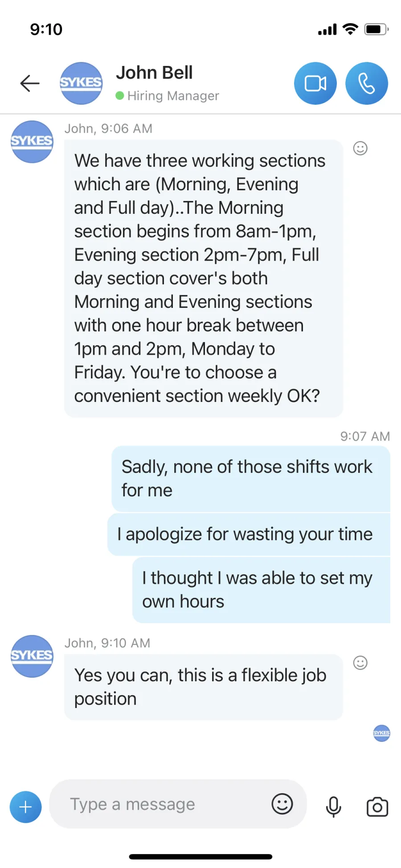Screen dimensions: 401x868
Task: Open John Bell's SYKES profile avatar in header
Action: 81,83
